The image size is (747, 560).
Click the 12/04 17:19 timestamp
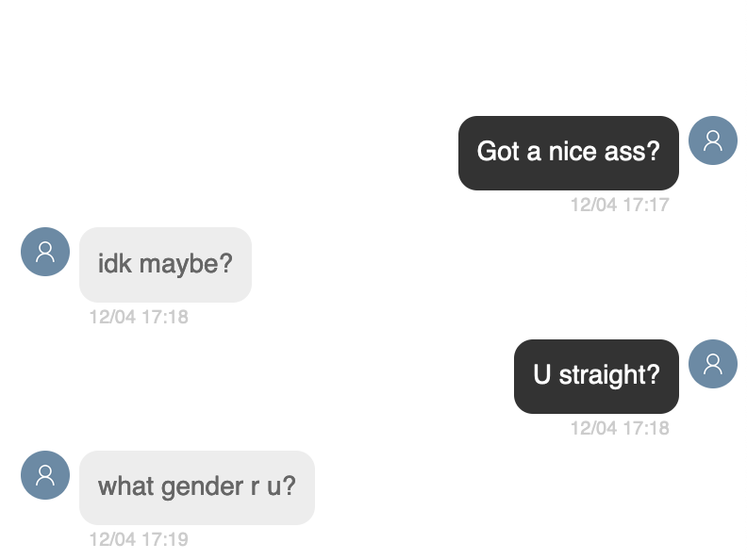pyautogui.click(x=139, y=540)
